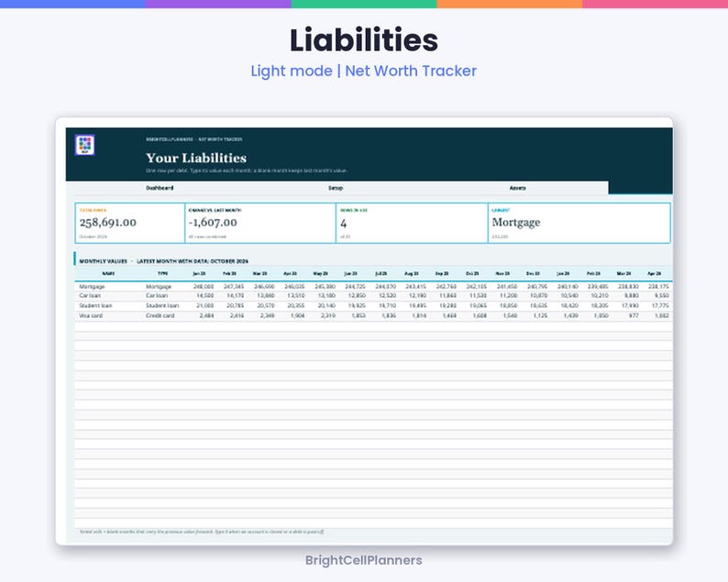Select the Car loan value 12,850
Viewport: 728px width, 582px height.
click(357, 296)
